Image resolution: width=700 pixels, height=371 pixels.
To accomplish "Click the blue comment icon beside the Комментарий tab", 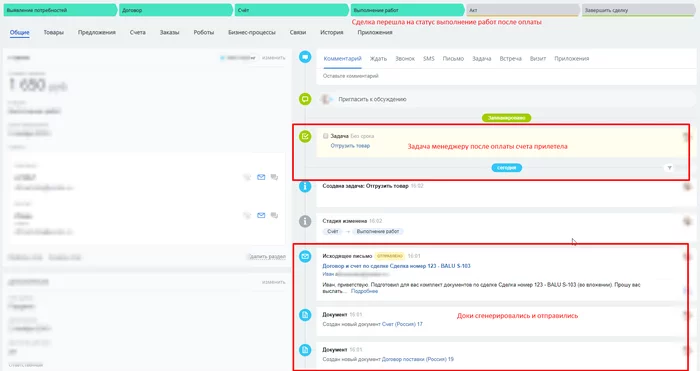I will coord(305,57).
